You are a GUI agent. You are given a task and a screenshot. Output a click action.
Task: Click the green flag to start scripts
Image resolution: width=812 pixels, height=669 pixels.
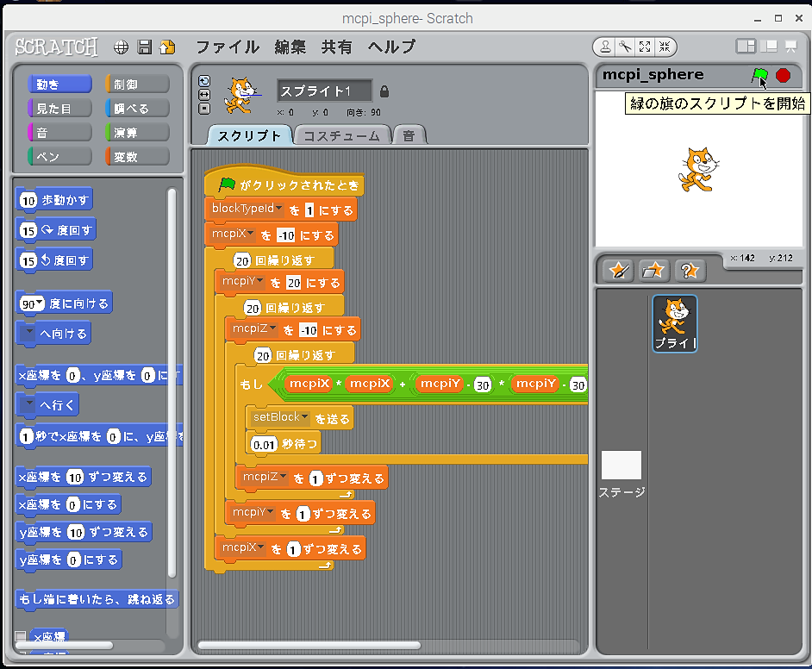pyautogui.click(x=759, y=76)
